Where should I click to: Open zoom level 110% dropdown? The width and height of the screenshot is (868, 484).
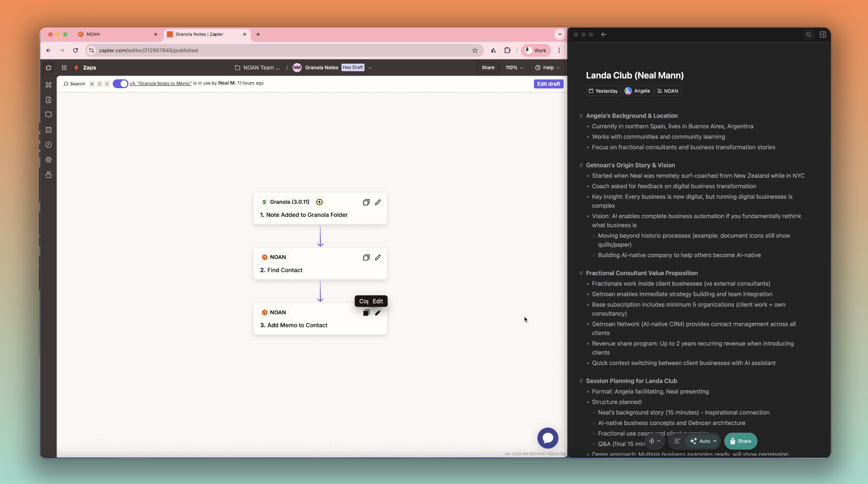(514, 68)
